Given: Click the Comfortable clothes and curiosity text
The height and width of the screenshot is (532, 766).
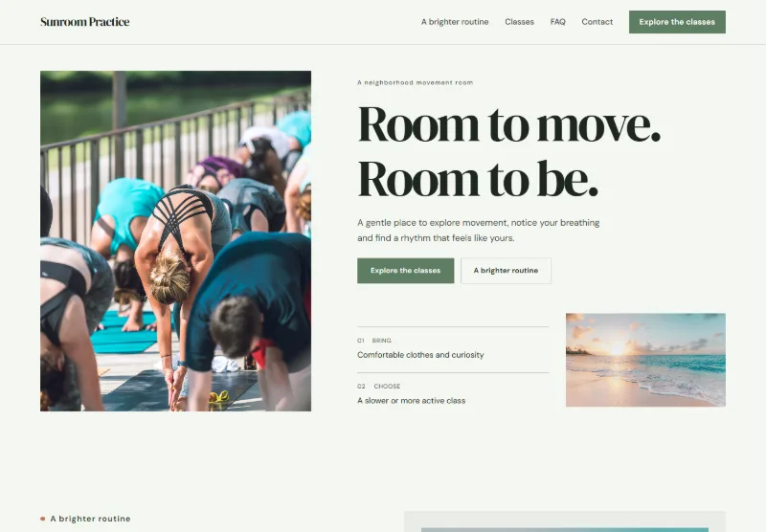Looking at the screenshot, I should [420, 355].
